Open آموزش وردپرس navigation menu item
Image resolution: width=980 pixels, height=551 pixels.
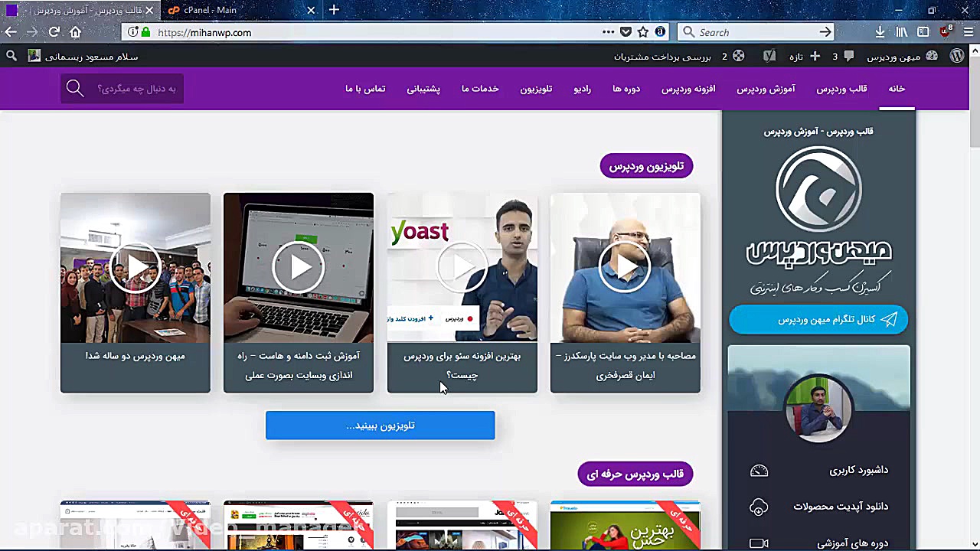[x=766, y=89]
